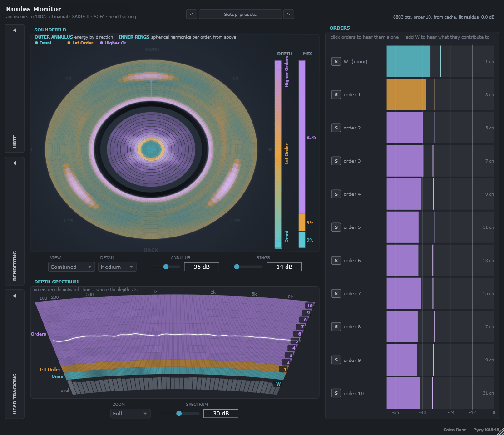Click the HRTF panel label
Screen dimensions: 504x435
coord(15,142)
